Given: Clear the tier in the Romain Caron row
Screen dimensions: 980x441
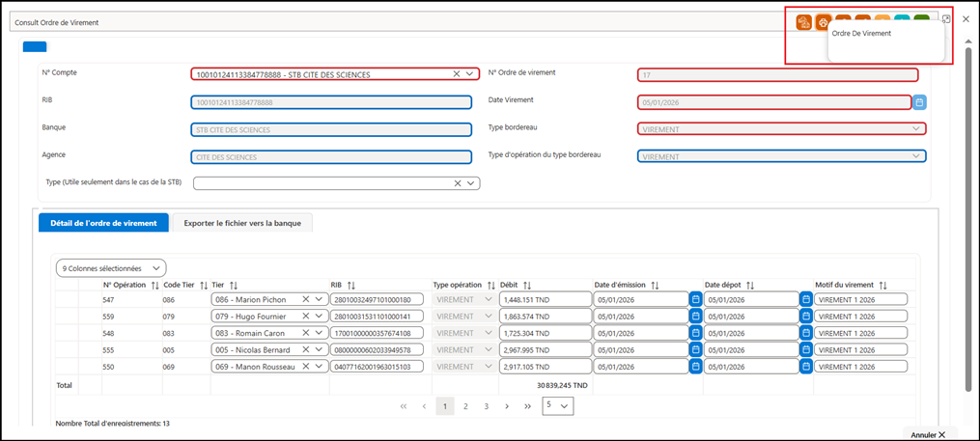Looking at the screenshot, I should [306, 333].
